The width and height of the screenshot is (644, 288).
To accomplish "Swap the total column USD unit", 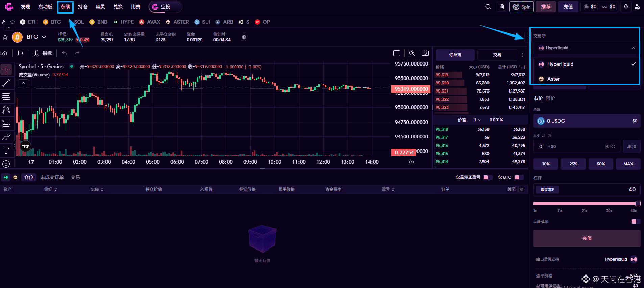I will click(520, 67).
